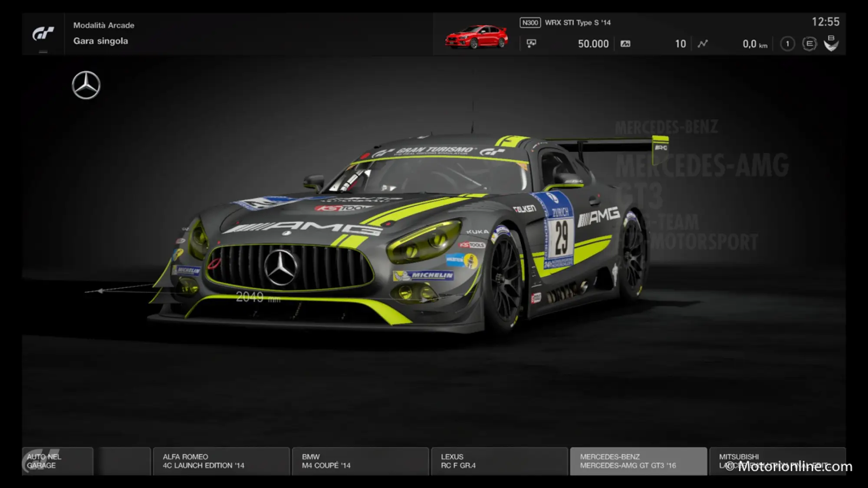868x488 pixels.
Task: Select the Mercedes-AMG GT GT3 '16 car
Action: [638, 461]
